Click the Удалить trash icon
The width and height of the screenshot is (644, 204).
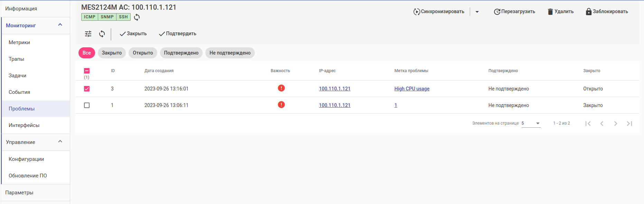click(550, 12)
